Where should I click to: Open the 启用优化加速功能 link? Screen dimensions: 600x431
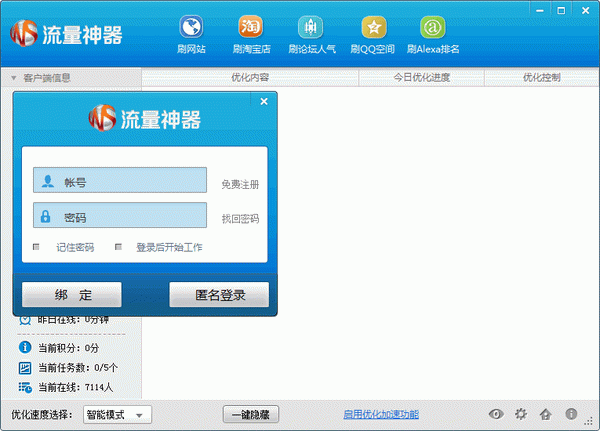pos(381,414)
